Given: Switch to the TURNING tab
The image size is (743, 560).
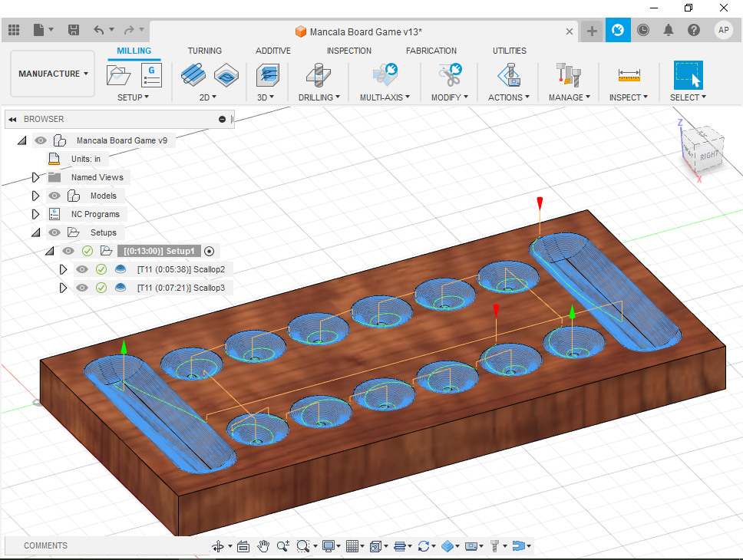Looking at the screenshot, I should tap(204, 51).
